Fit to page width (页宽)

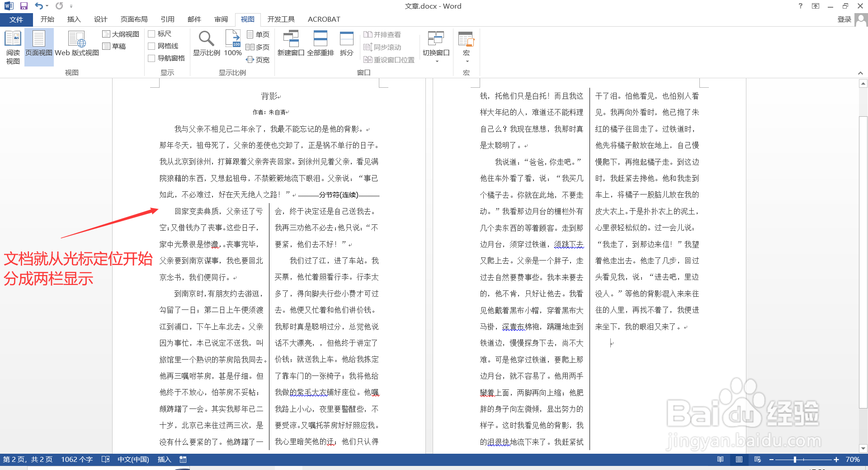click(258, 60)
